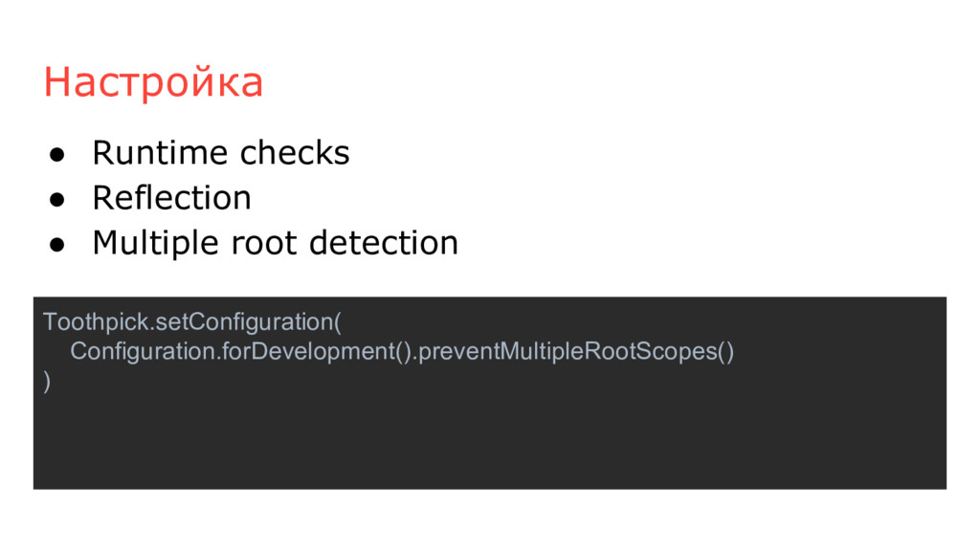Click the word checks in first bullet

tap(295, 153)
